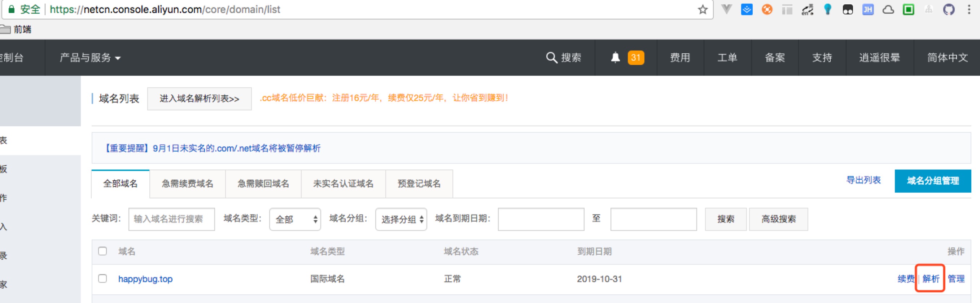980x303 pixels.
Task: Open the 域名类型 全部 dropdown
Action: click(295, 219)
